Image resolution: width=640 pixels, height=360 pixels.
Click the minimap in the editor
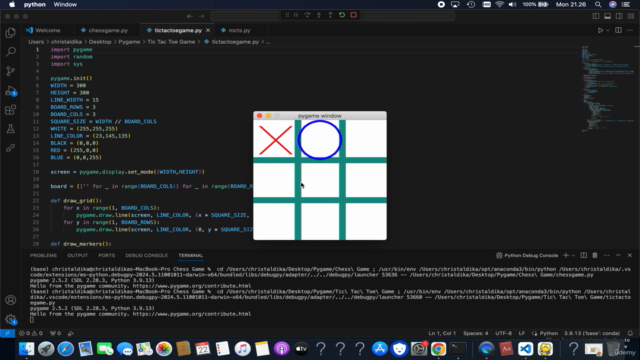pos(608,88)
